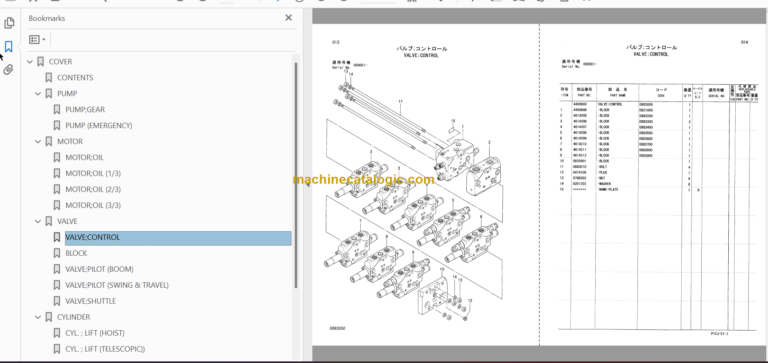The image size is (768, 363).
Task: Collapse the CYLINDER bookmark group
Action: (38, 317)
